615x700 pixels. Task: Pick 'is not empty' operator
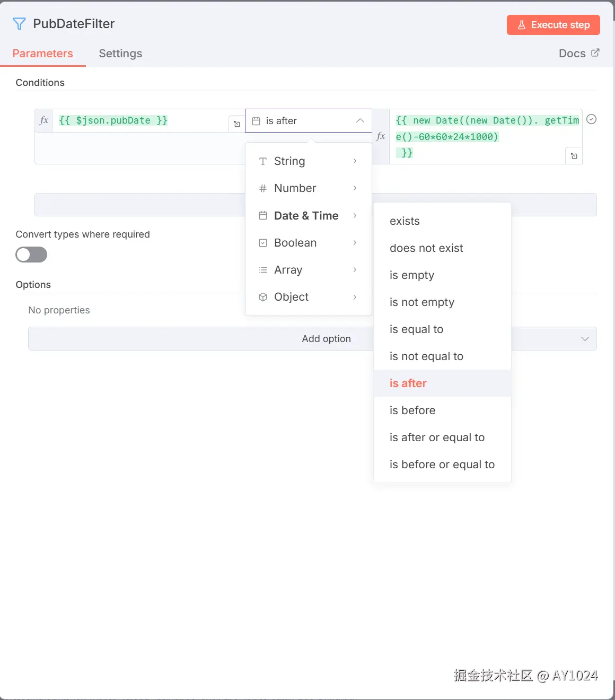pyautogui.click(x=422, y=302)
